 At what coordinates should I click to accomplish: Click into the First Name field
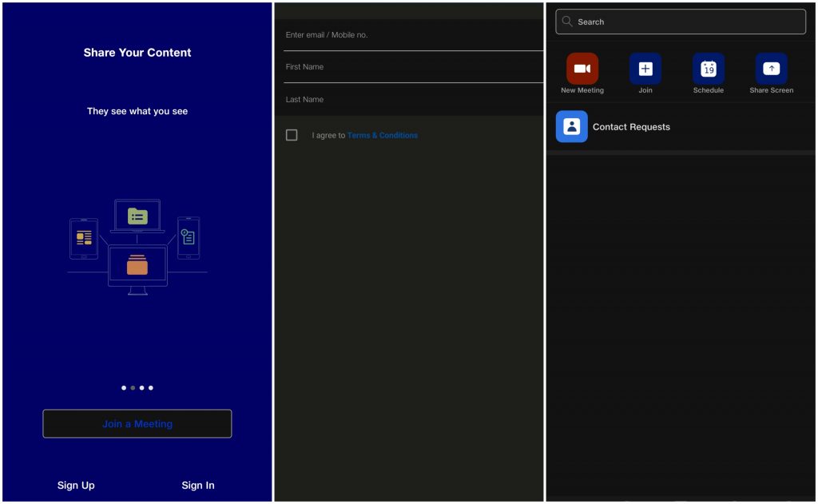point(413,67)
